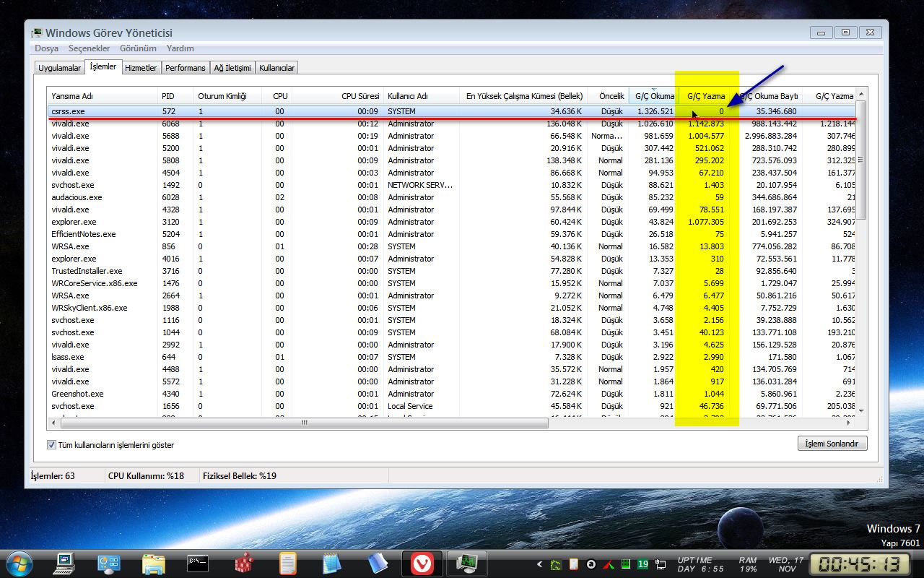The width and height of the screenshot is (924, 578).
Task: Select the lsass.exe process
Action: pos(451,357)
